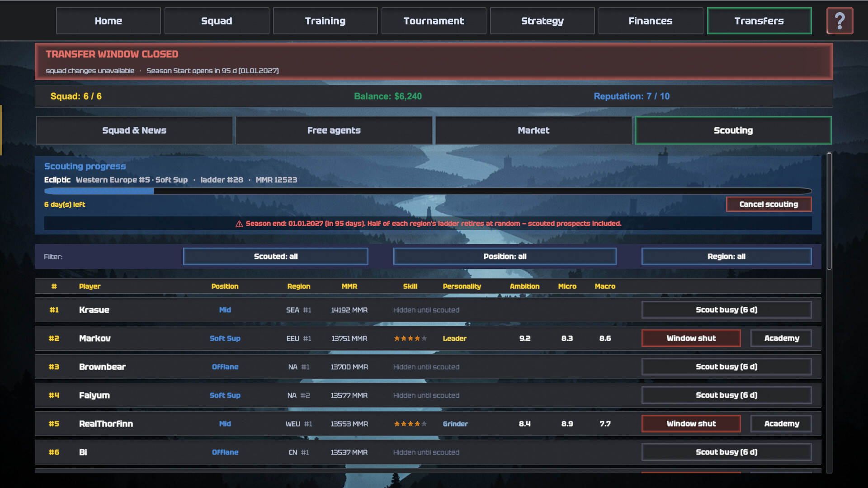Open the Free agents sub-tab
868x488 pixels.
[x=334, y=131]
